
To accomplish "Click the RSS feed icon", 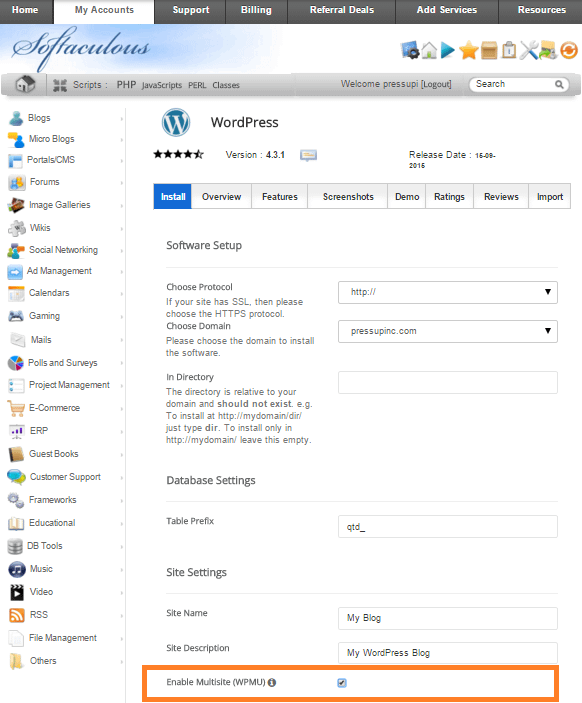I will [17, 615].
